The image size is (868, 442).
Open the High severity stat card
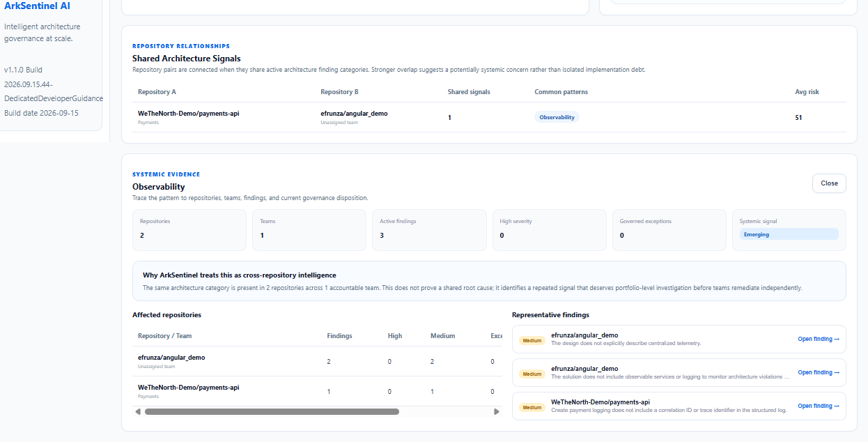[549, 230]
